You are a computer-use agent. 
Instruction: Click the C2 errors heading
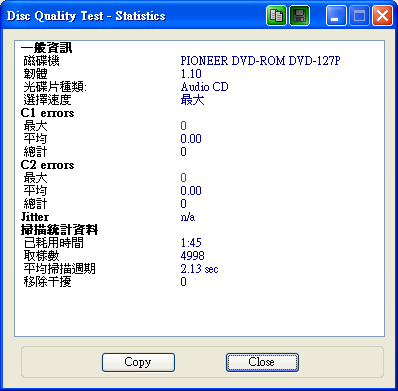[47, 165]
